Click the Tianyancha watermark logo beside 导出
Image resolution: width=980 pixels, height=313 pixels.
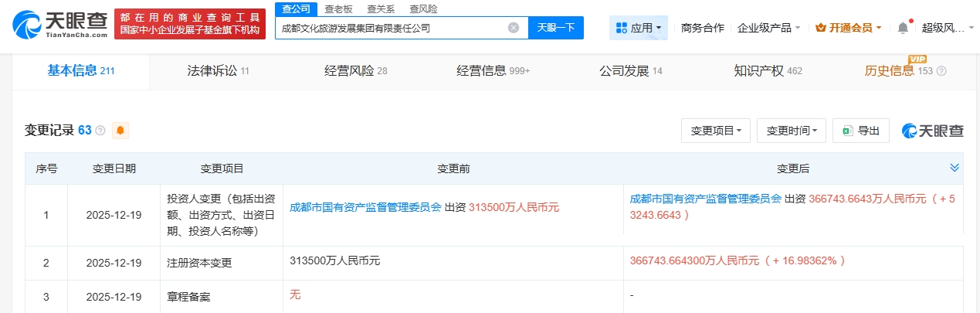click(x=933, y=131)
